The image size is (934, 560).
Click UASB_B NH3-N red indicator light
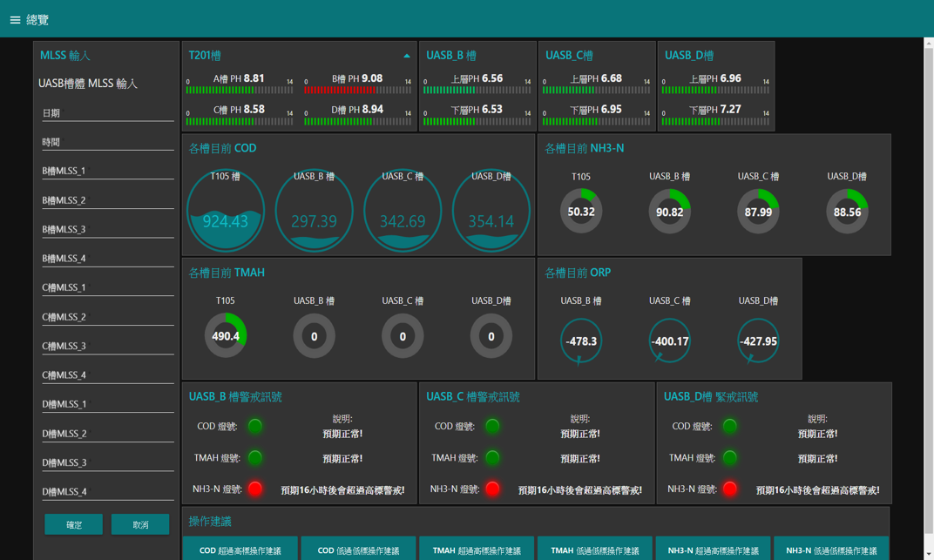tap(255, 489)
